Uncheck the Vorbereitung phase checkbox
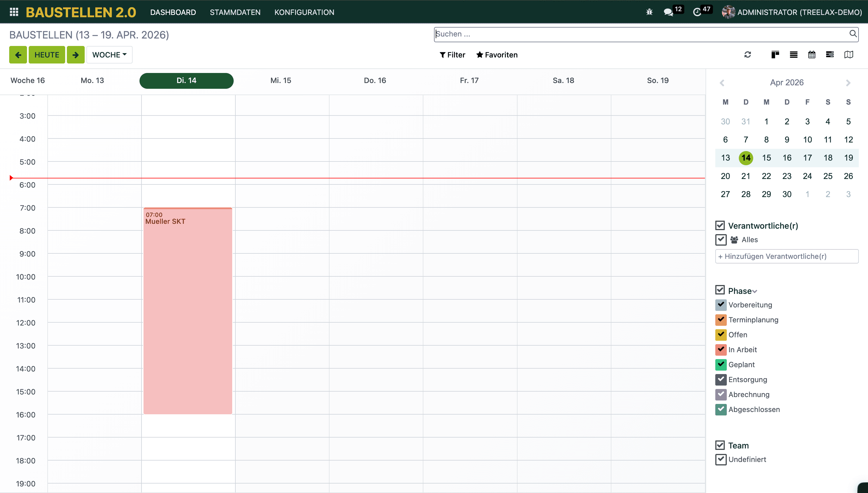This screenshot has height=493, width=868. coord(720,305)
